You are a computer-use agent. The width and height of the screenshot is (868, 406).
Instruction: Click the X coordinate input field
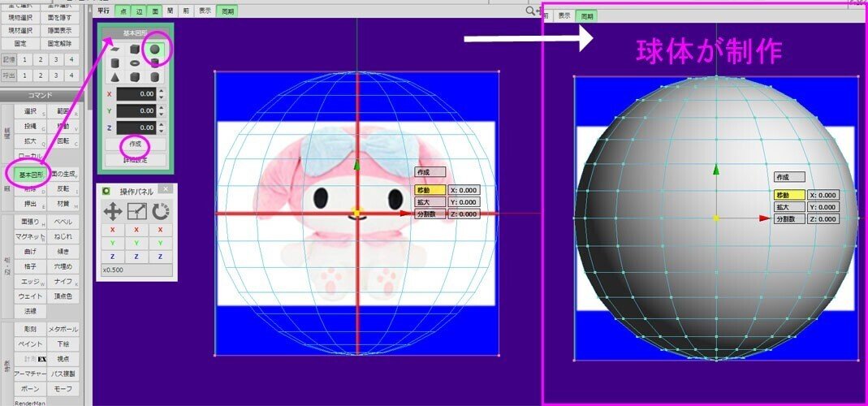coord(136,94)
